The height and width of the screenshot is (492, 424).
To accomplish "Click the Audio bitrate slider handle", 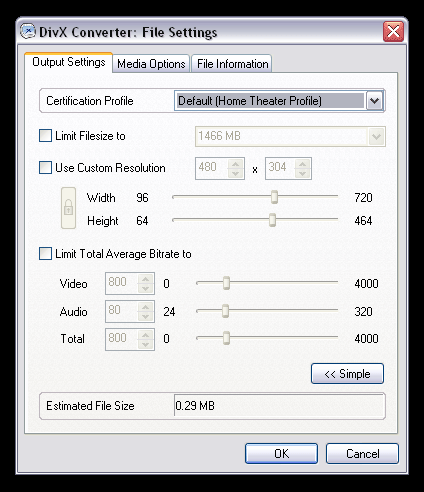I will tap(225, 311).
